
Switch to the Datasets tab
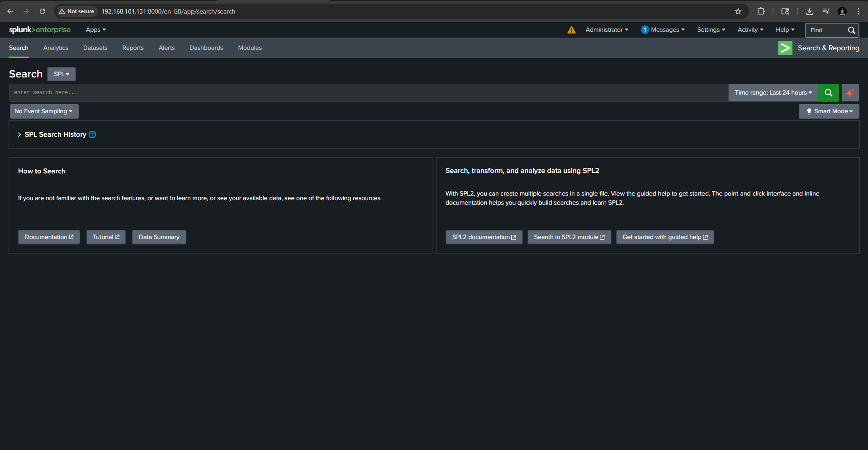pyautogui.click(x=95, y=48)
